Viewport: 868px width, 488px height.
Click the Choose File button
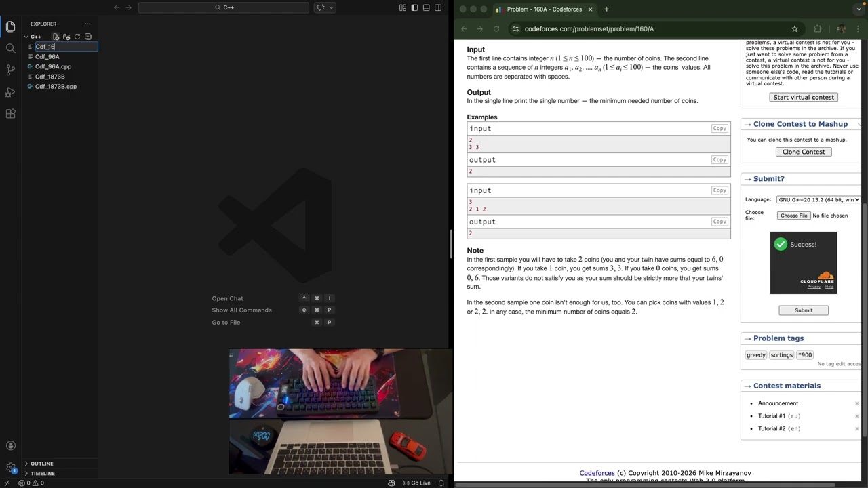pos(793,216)
